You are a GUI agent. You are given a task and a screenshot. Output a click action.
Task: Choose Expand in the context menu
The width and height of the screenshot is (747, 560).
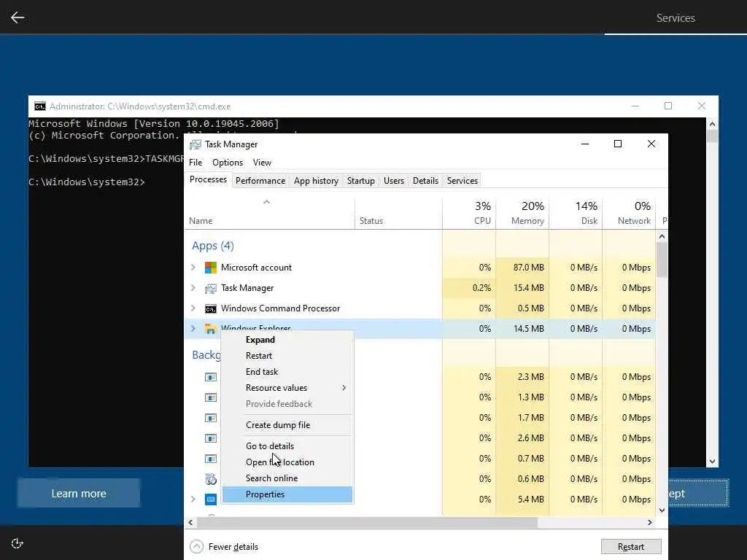[287, 340]
